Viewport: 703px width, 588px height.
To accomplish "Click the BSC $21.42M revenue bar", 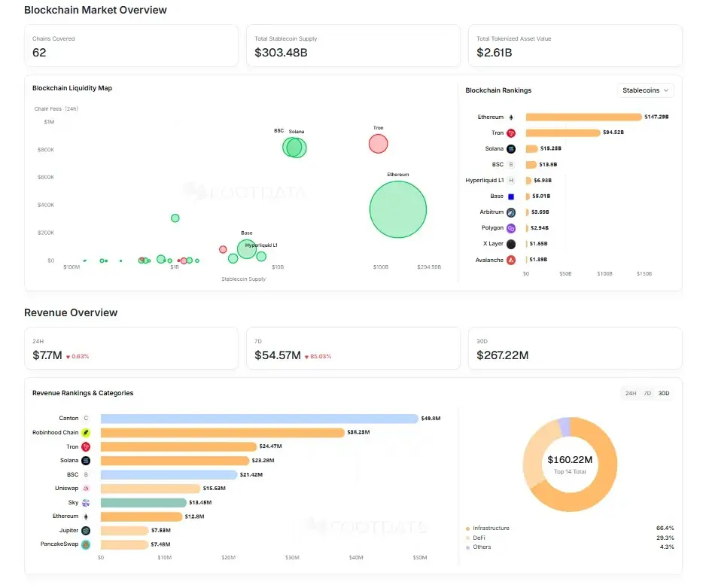I will coord(169,474).
